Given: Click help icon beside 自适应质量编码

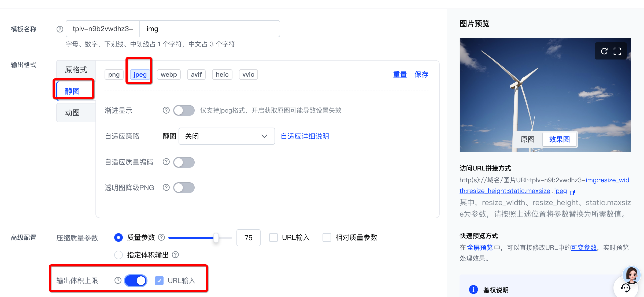Looking at the screenshot, I should 166,162.
